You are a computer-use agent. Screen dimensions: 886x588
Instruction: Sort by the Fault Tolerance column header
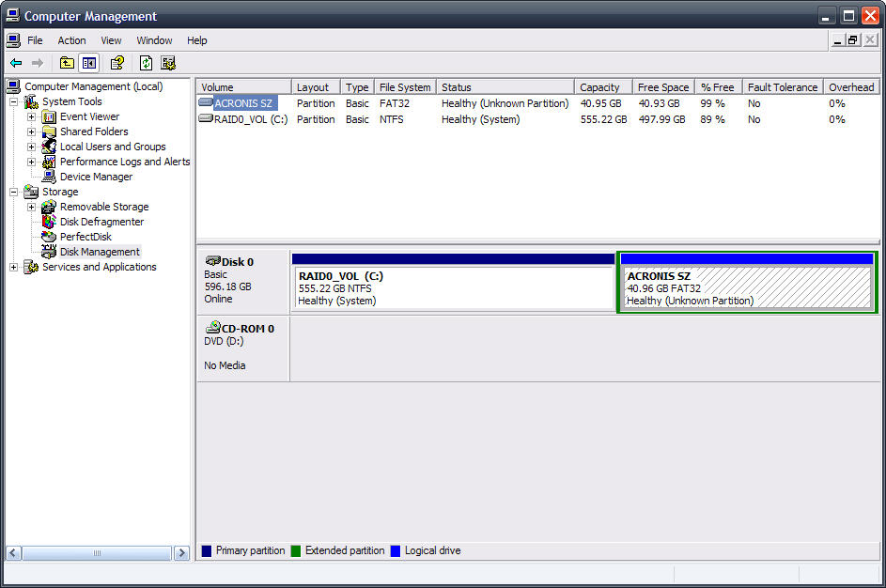click(x=783, y=87)
